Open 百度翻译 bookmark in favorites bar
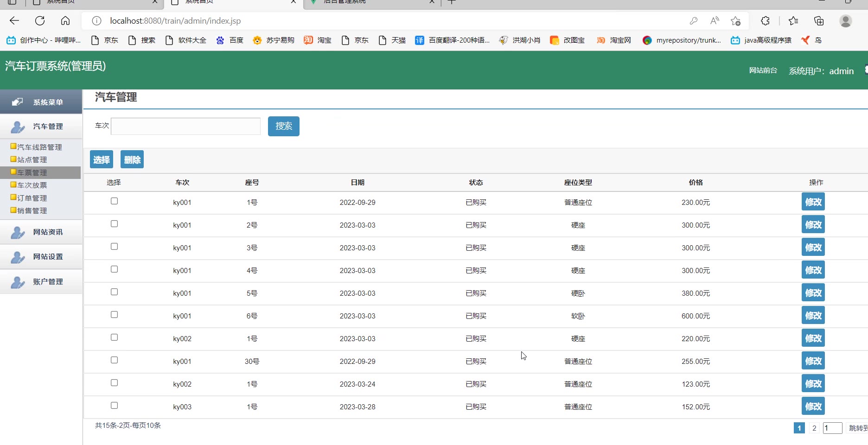Viewport: 868px width, 445px height. click(453, 40)
